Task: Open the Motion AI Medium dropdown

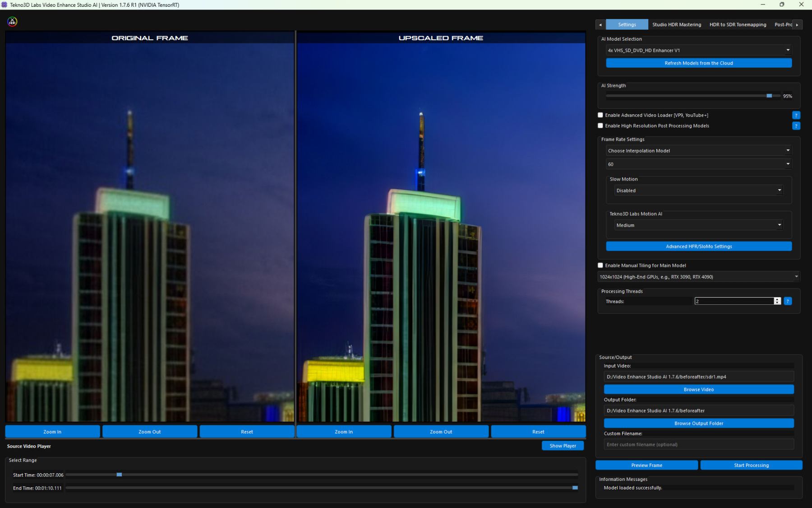Action: 699,225
